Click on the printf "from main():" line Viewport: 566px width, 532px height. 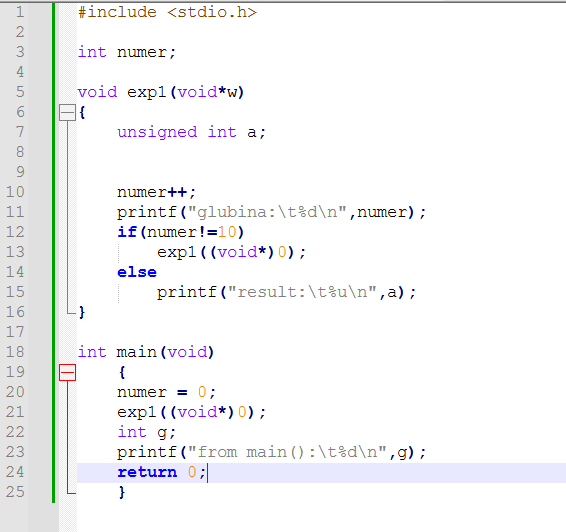click(272, 452)
